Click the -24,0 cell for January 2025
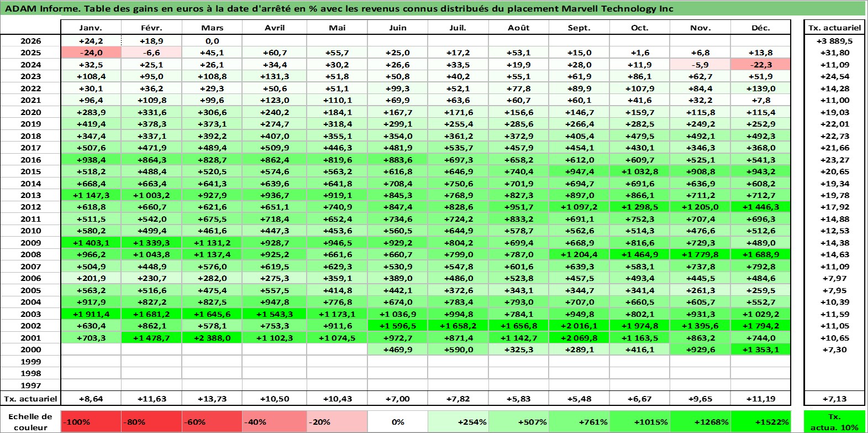 (91, 53)
